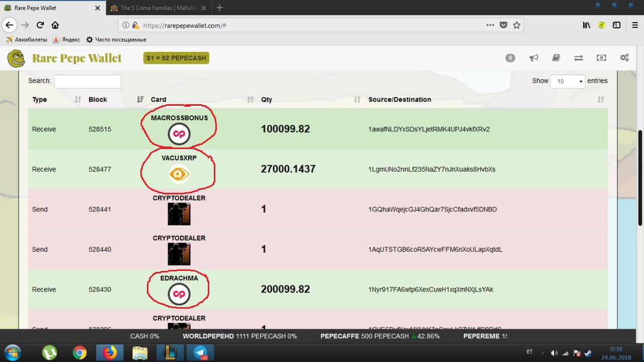
Task: Sort table by Block column
Action: tap(116, 99)
